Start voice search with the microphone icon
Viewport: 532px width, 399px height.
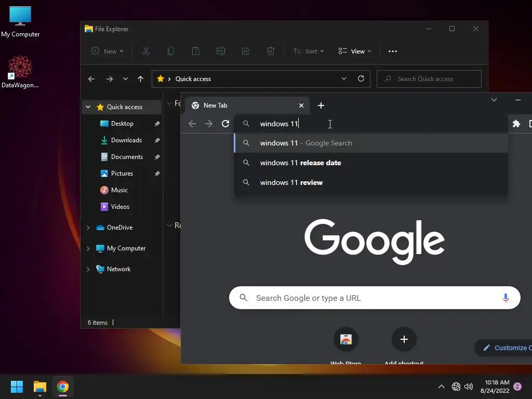pyautogui.click(x=506, y=298)
